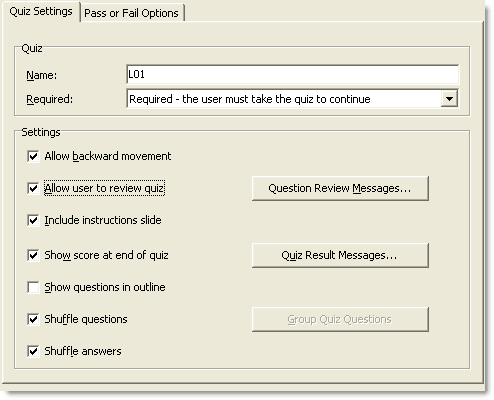Click the quiz Name input field

(x=293, y=74)
